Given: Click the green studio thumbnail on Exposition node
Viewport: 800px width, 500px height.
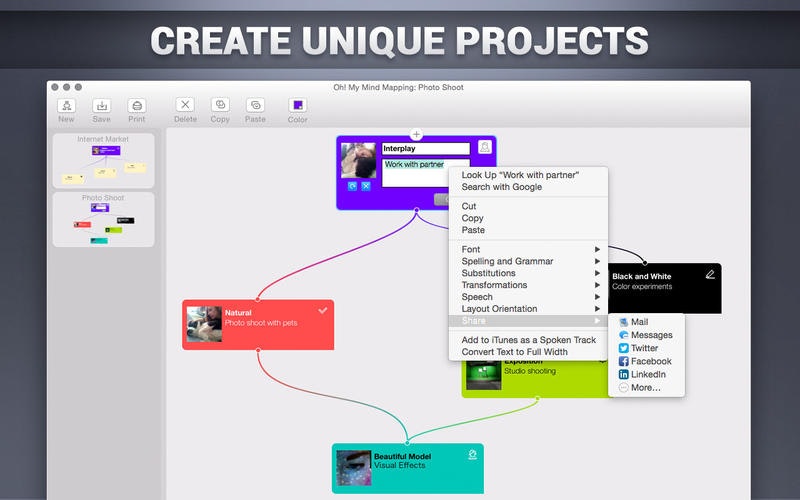Looking at the screenshot, I should [x=484, y=376].
